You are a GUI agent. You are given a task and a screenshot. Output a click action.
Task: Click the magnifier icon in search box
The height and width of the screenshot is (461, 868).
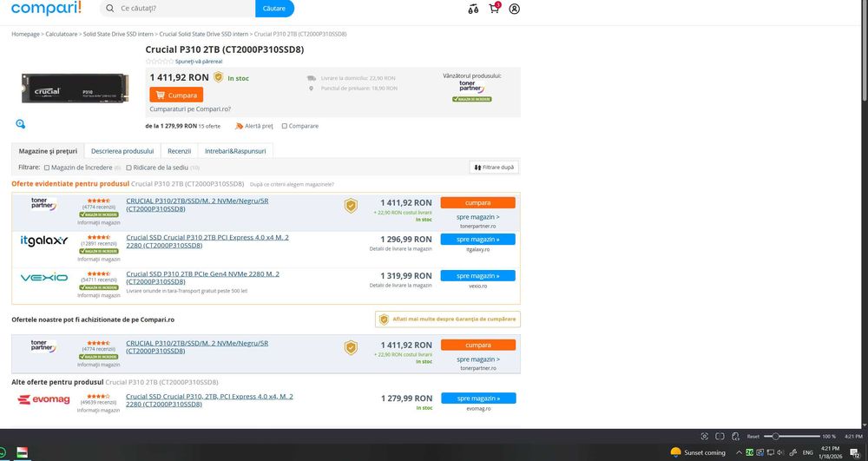coord(109,9)
